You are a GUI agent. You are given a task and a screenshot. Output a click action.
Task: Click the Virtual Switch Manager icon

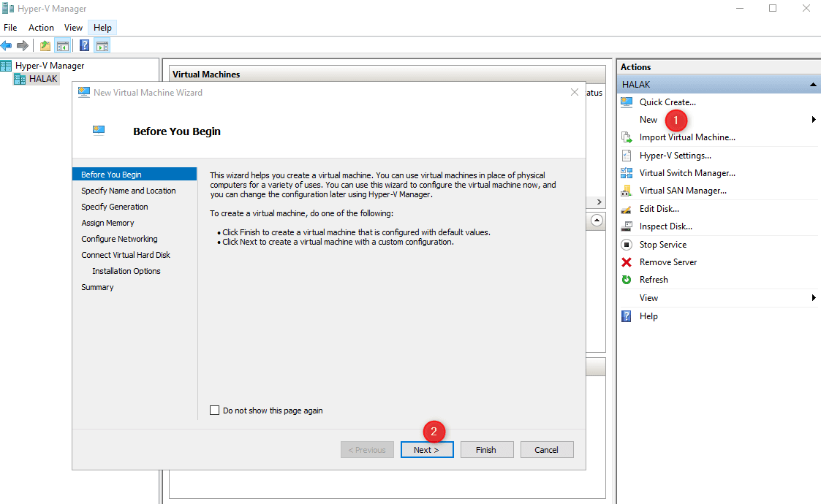click(x=627, y=172)
